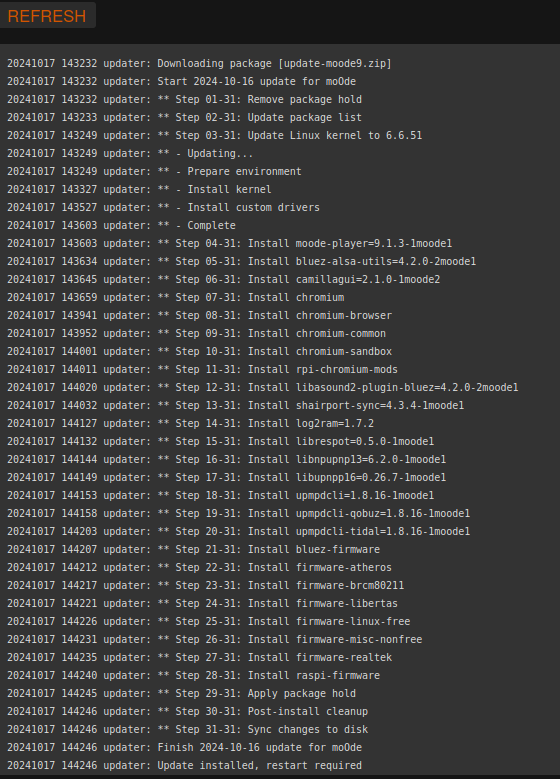Click the Step 27-31 firmware-realtek line
560x779 pixels.
[199, 657]
